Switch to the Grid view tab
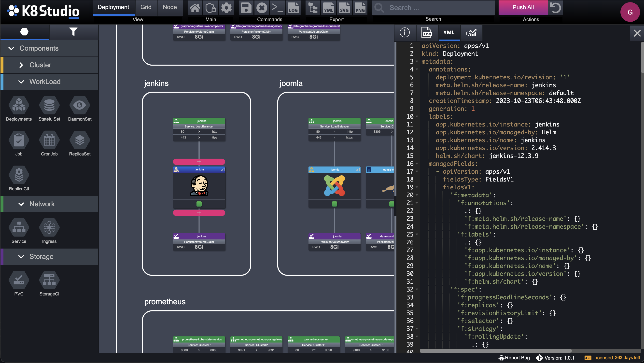This screenshot has width=644, height=363. pos(146,7)
